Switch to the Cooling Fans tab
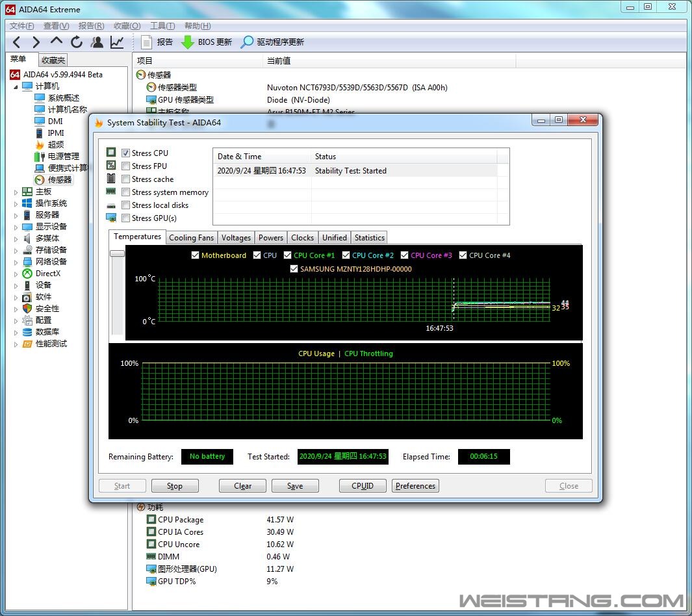 [191, 238]
